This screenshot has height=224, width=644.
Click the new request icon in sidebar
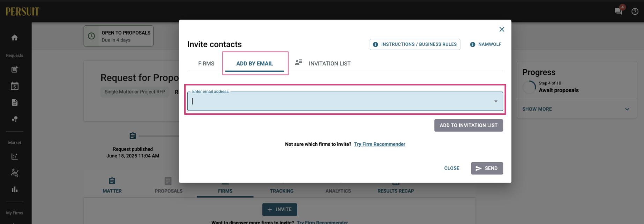click(14, 69)
